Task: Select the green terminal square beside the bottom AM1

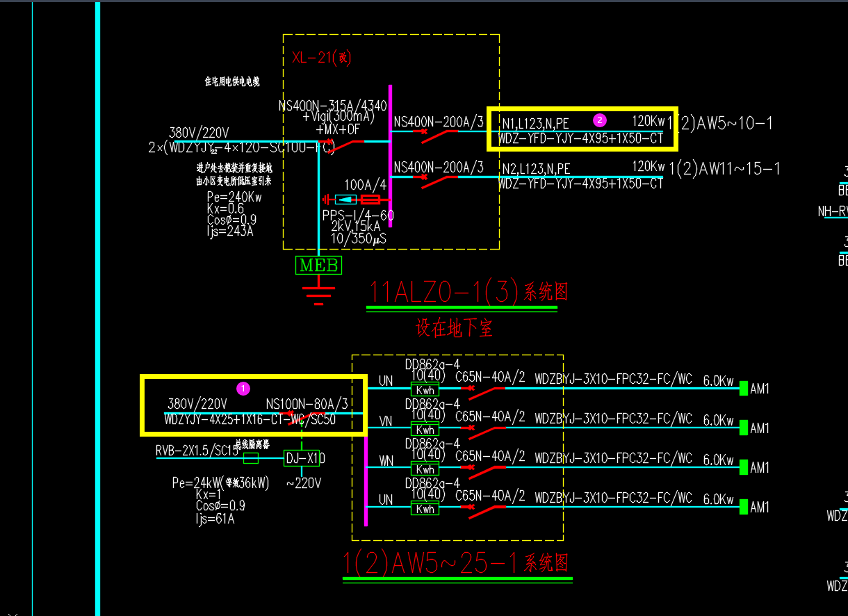Action: [x=743, y=507]
